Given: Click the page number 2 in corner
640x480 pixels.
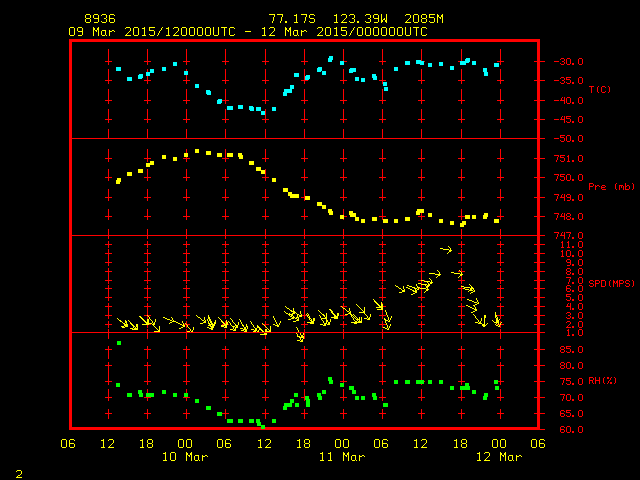Looking at the screenshot, I should point(19,474).
